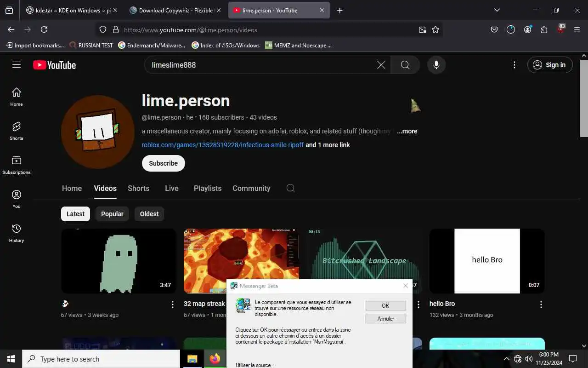Open Firefox account icon

point(527,29)
